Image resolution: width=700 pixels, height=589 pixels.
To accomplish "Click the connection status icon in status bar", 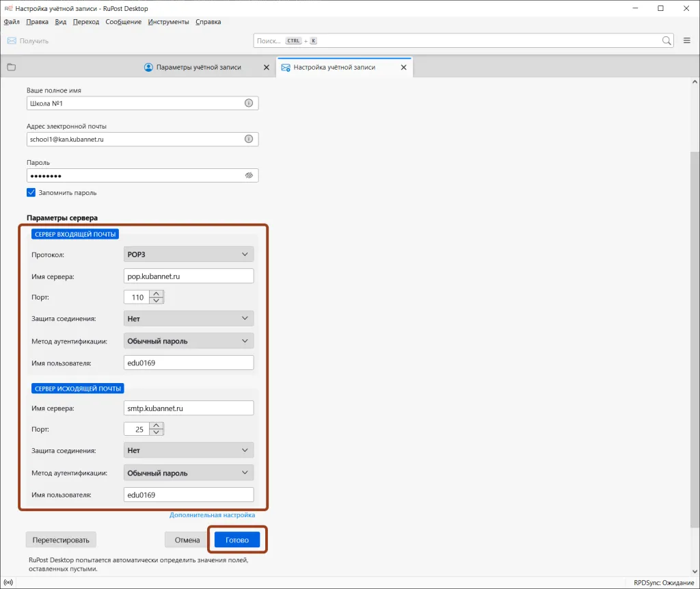I will pos(8,582).
